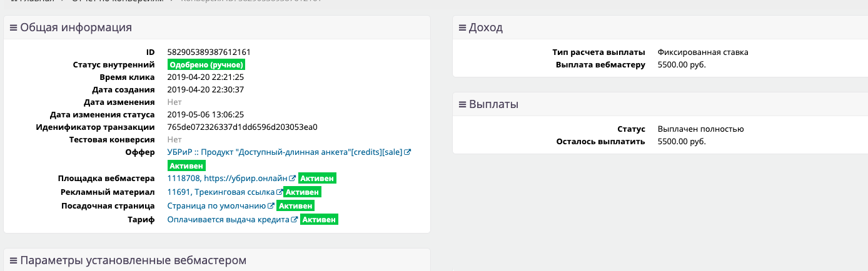Image resolution: width=868 pixels, height=271 pixels.
Task: Open the "11691, Трекинговая ссылка" link
Action: [x=221, y=192]
